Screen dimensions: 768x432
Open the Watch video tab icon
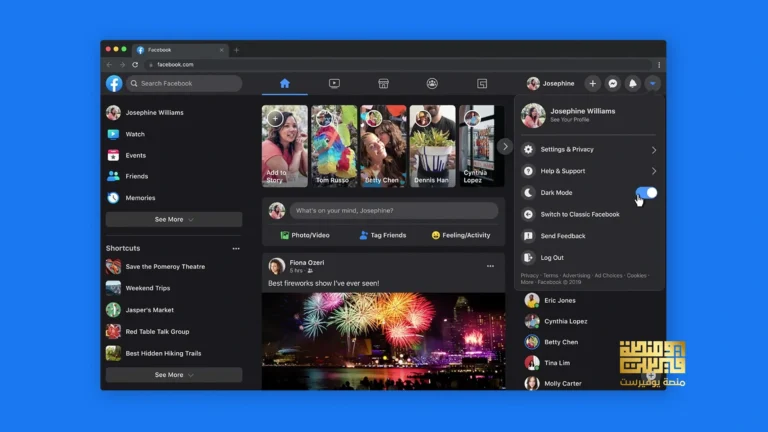pyautogui.click(x=334, y=84)
